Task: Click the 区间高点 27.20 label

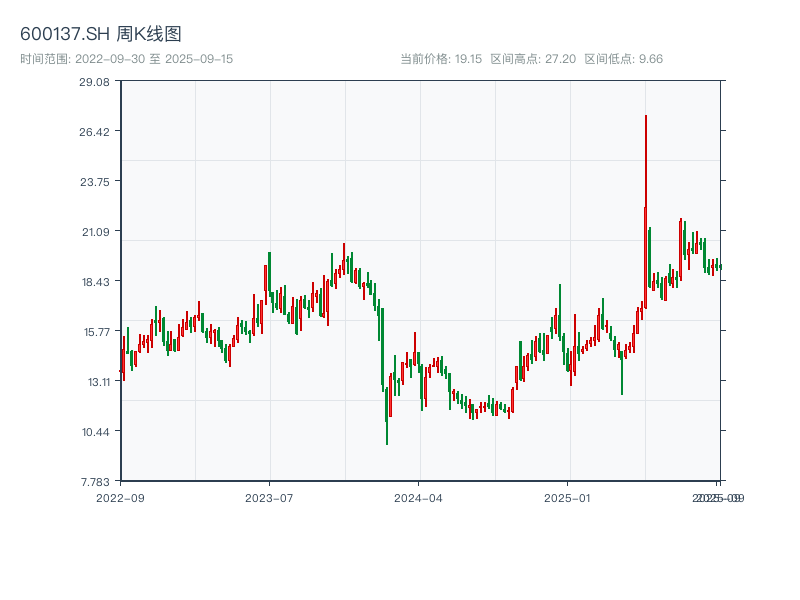Action: 533,59
